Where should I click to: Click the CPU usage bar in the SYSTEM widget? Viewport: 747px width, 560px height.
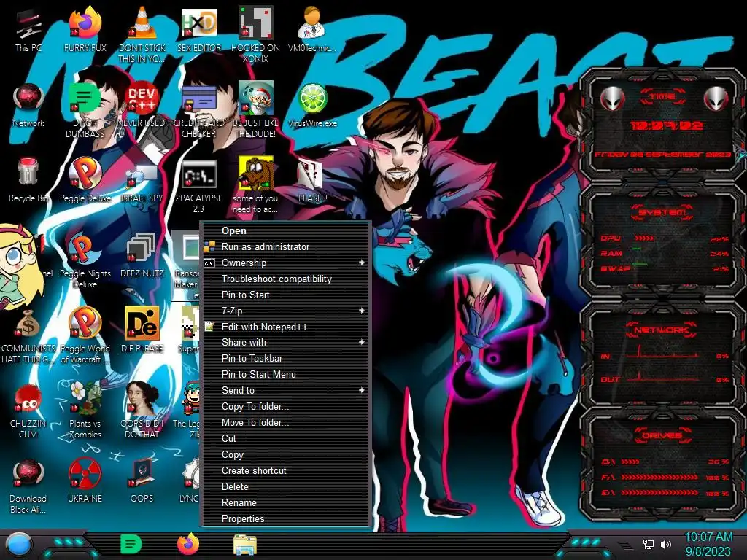[x=644, y=238]
